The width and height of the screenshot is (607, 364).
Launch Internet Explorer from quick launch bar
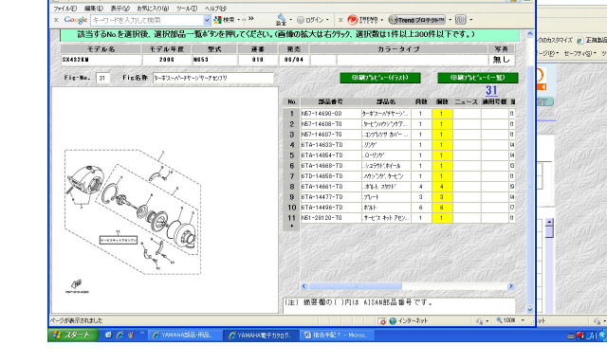(x=120, y=335)
